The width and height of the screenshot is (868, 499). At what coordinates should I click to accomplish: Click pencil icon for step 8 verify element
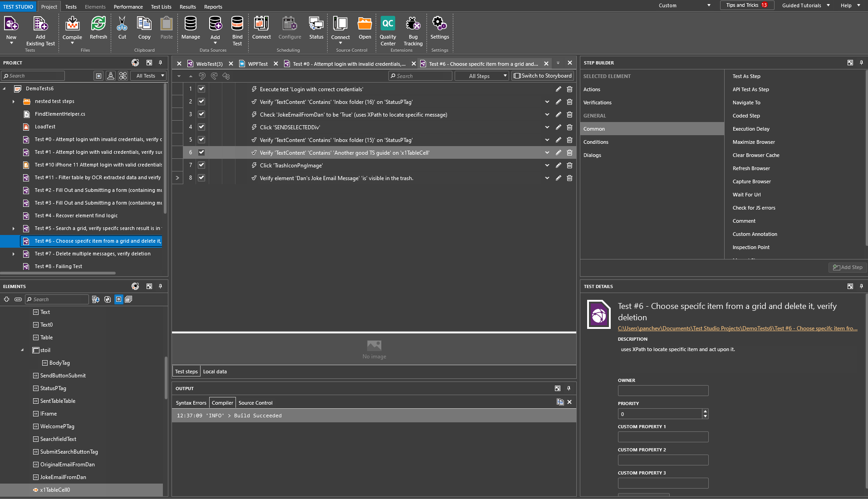click(x=558, y=178)
